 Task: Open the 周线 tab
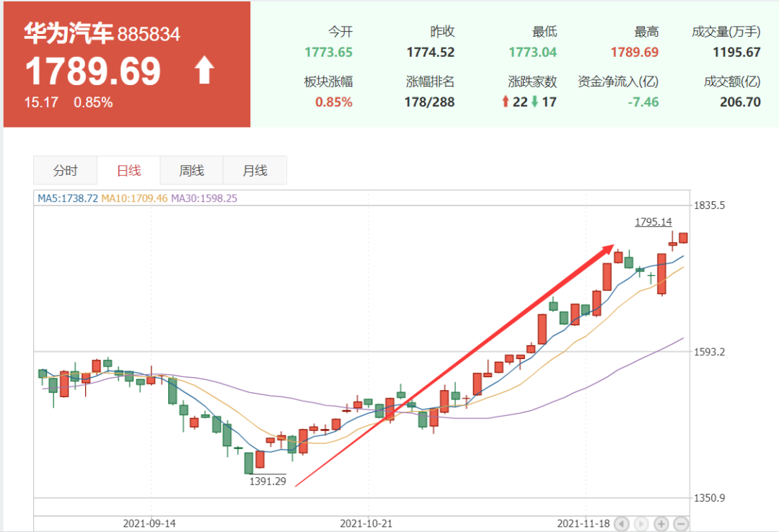click(x=192, y=170)
